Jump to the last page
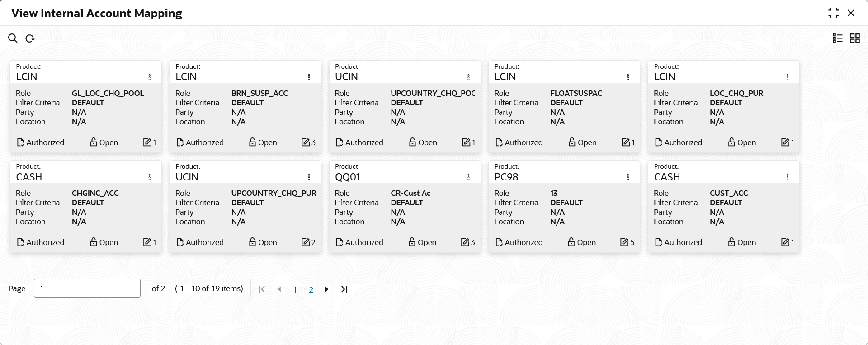The image size is (868, 345). (x=344, y=289)
